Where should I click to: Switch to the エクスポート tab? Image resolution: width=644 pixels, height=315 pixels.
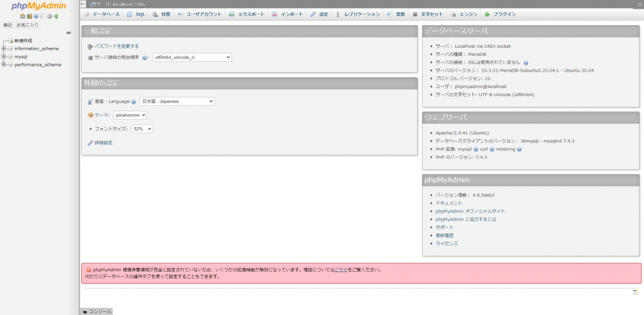pos(247,14)
